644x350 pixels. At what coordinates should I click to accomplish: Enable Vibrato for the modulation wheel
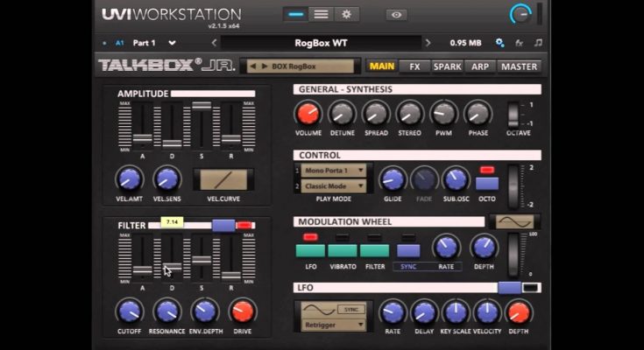pos(342,250)
